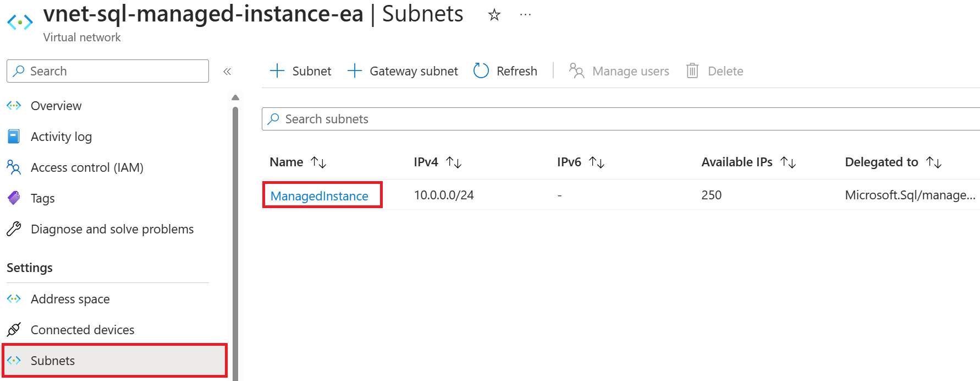Click the Delete trash icon

pos(692,71)
